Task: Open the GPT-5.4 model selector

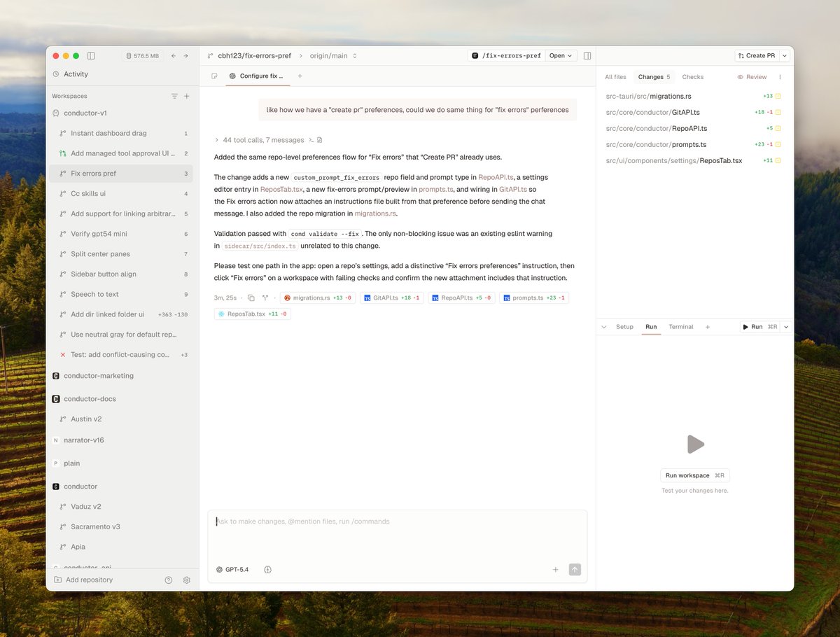Action: tap(232, 570)
